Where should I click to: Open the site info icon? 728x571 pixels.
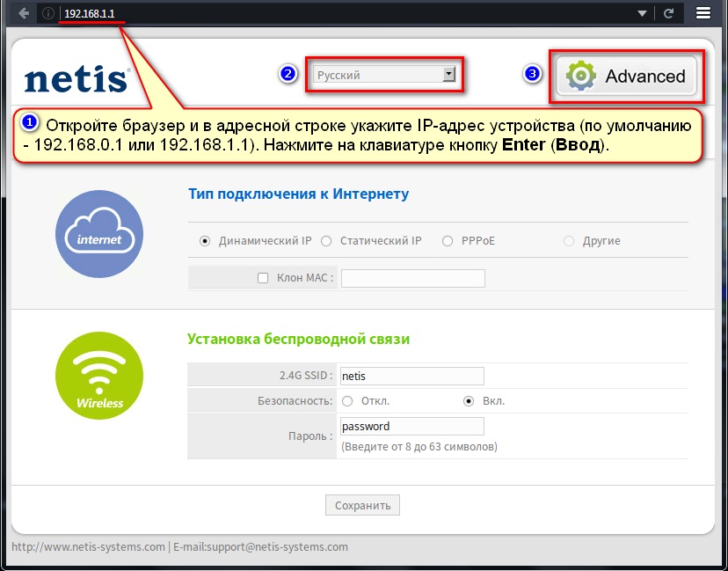coord(47,13)
